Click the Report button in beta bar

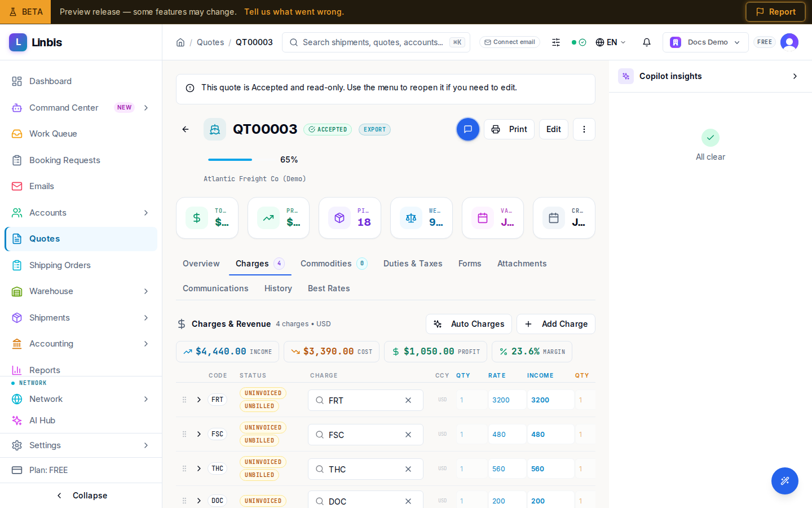pyautogui.click(x=775, y=12)
